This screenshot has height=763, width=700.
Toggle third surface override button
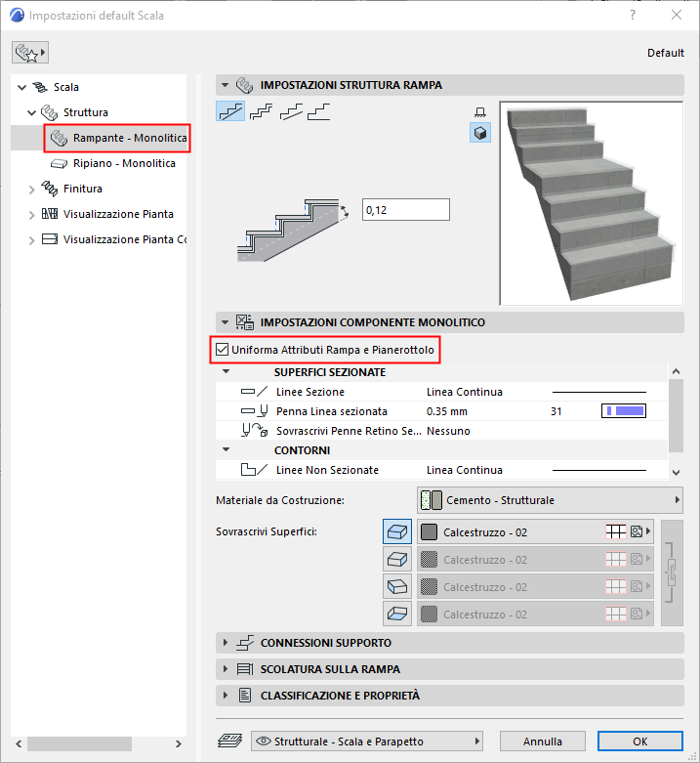coord(397,586)
